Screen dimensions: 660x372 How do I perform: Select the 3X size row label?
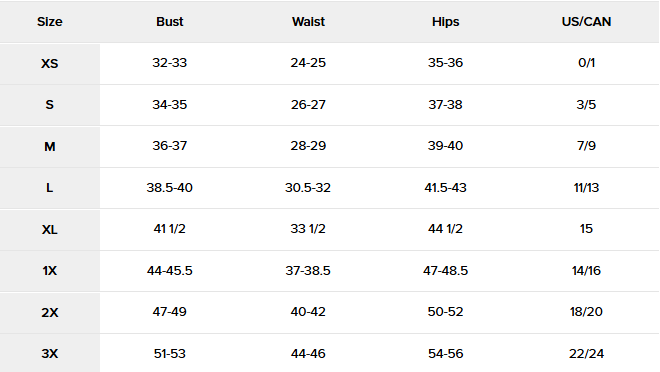pos(50,353)
